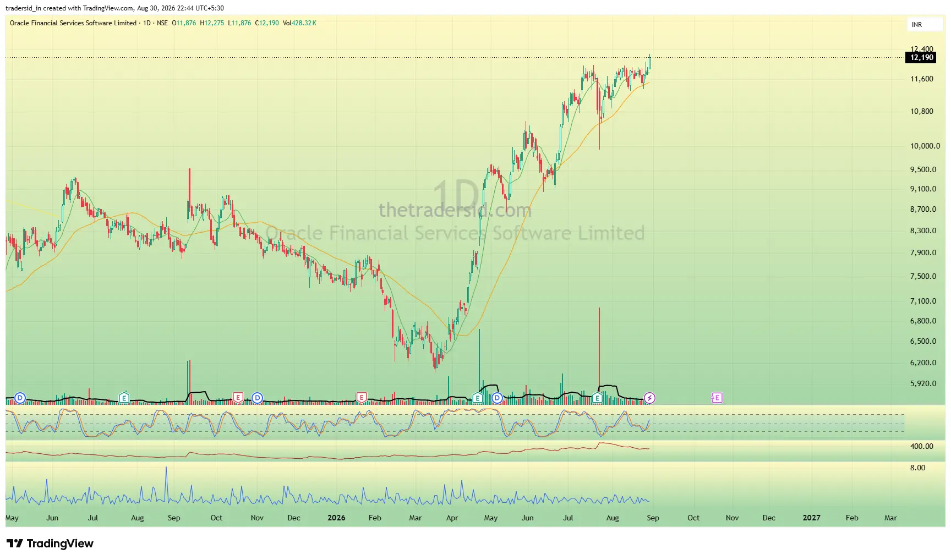Click the 9,100.0 price axis label
This screenshot has width=951, height=560.
923,189
